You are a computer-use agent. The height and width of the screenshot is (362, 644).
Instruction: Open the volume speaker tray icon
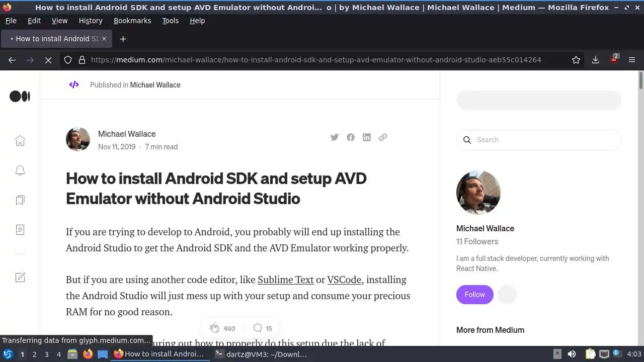coord(572,354)
